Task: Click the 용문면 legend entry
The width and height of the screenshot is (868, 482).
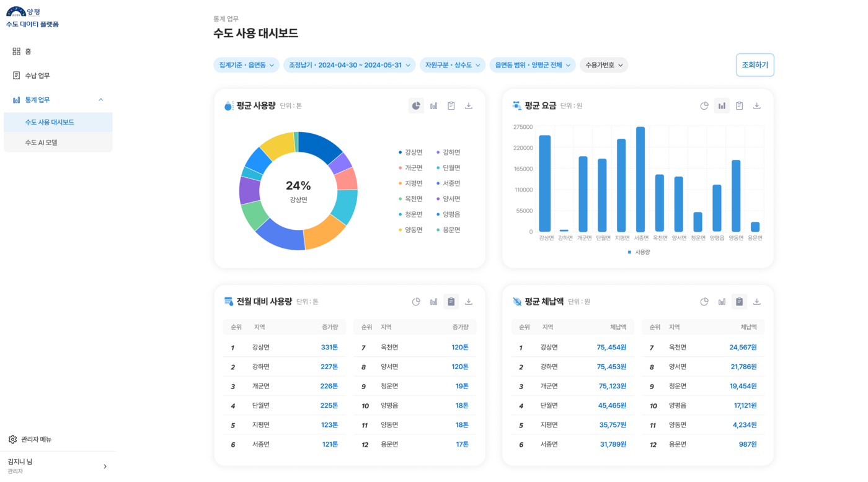Action: (x=448, y=230)
